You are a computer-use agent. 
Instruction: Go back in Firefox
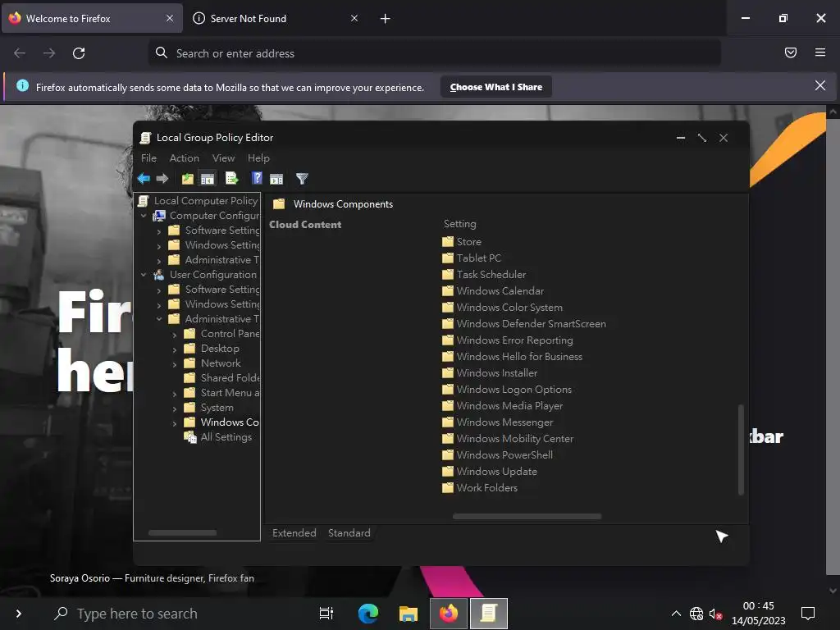[20, 53]
